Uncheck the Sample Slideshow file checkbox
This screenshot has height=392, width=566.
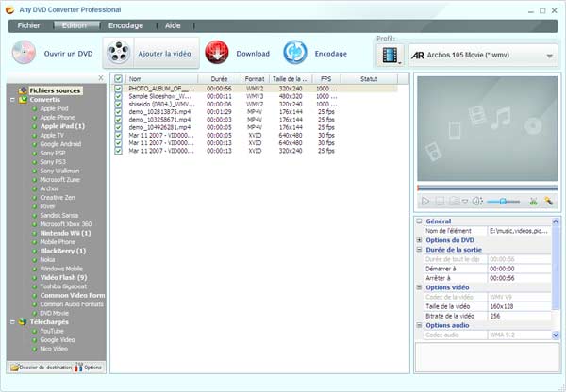click(x=118, y=96)
